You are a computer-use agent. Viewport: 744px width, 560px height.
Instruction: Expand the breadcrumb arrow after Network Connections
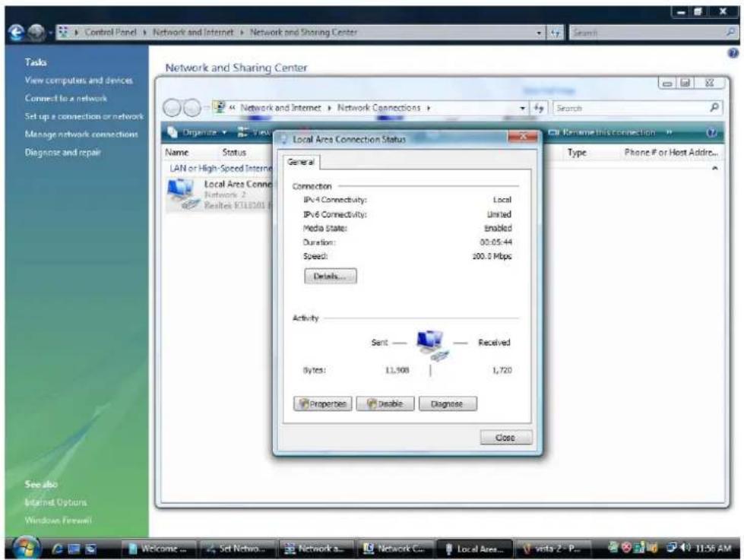click(429, 108)
